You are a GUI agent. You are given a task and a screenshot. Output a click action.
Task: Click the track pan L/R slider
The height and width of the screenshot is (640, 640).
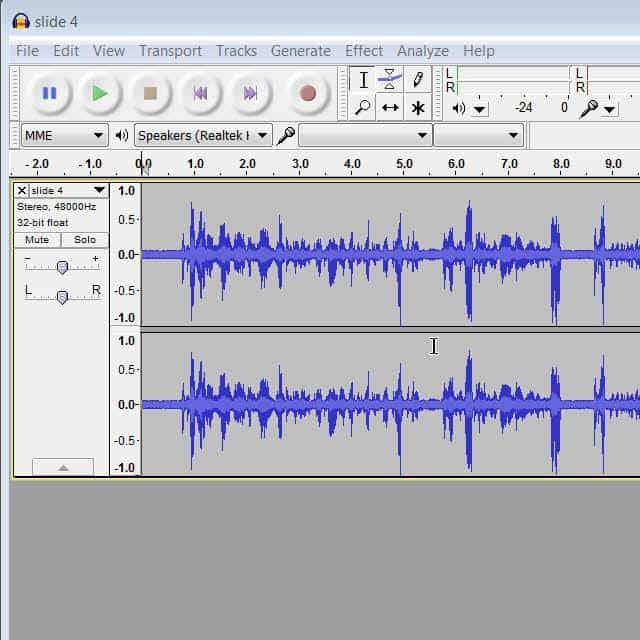point(62,297)
